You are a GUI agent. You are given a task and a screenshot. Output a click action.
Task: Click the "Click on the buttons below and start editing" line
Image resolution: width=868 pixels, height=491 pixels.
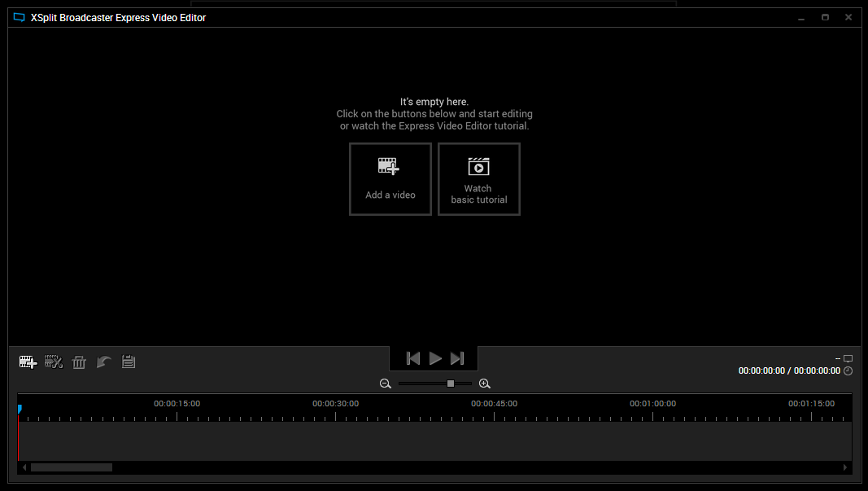click(x=434, y=114)
